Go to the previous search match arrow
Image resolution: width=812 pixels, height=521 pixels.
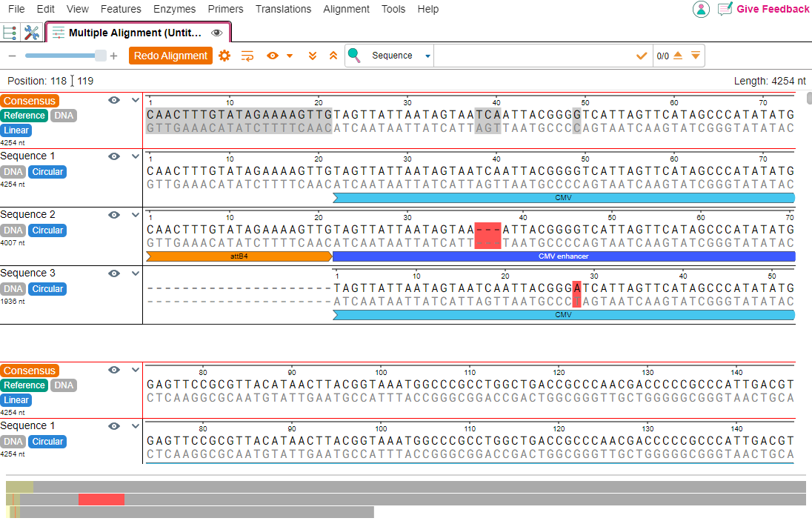[x=678, y=55]
